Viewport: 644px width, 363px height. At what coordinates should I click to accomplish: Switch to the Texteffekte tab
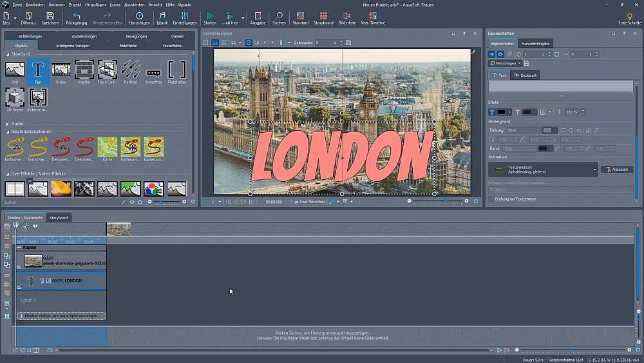172,46
